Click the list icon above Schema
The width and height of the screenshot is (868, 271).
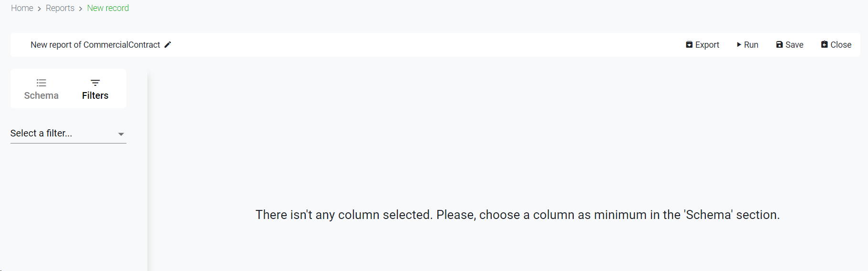coord(41,83)
